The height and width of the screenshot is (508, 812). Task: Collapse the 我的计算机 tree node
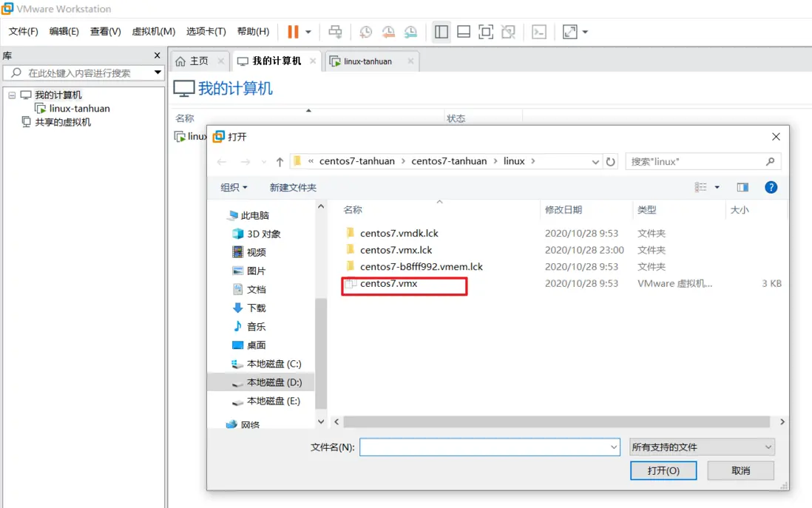(12, 95)
